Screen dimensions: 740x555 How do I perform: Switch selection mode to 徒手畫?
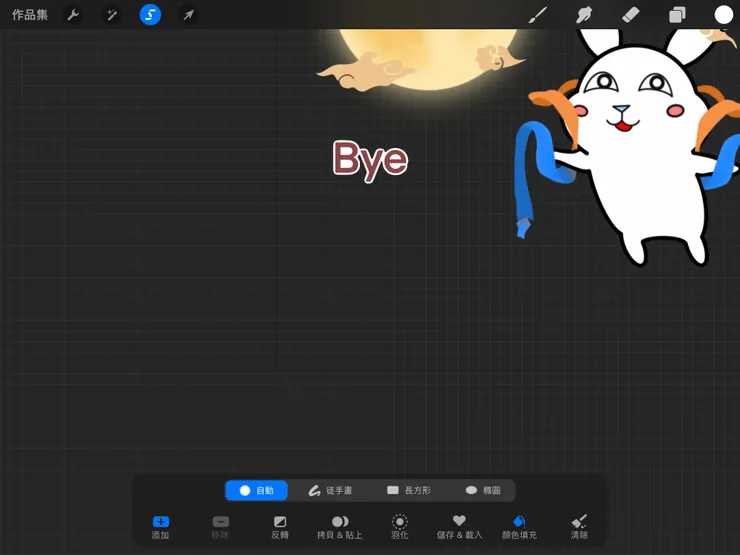(330, 490)
